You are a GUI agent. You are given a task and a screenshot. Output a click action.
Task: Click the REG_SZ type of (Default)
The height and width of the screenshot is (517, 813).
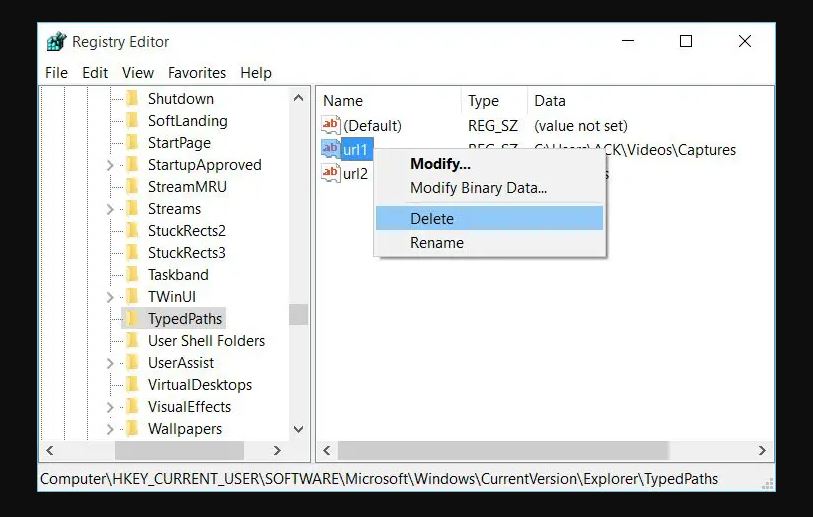(x=493, y=125)
